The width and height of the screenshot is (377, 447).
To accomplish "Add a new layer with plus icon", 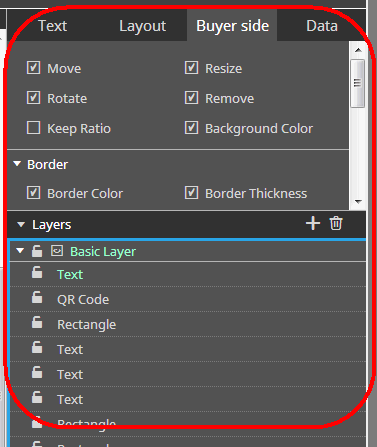I will coord(313,223).
